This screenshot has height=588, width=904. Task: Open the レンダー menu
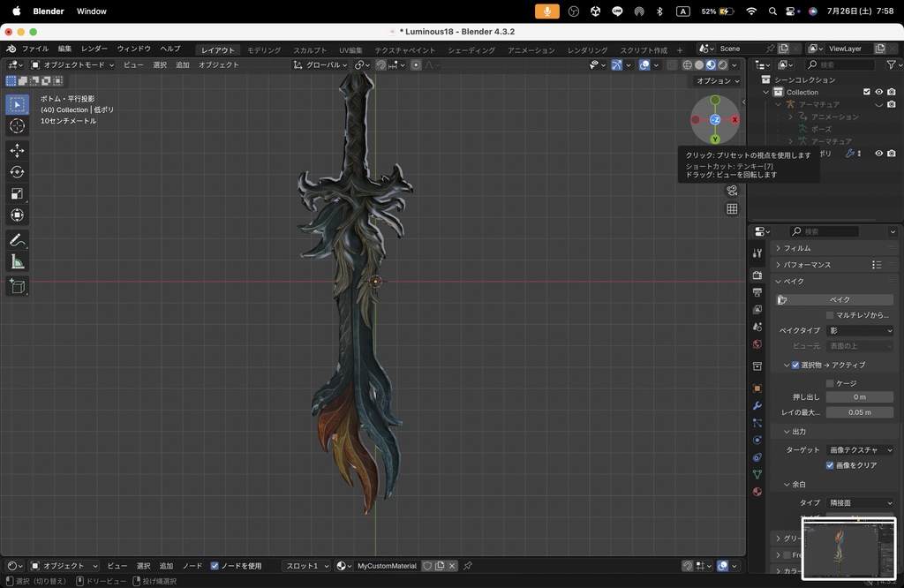[x=94, y=49]
